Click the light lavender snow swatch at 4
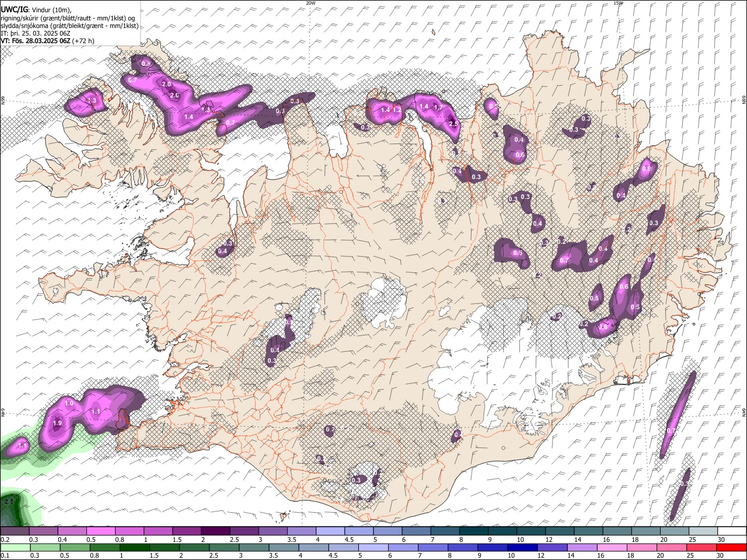The height and width of the screenshot is (560, 747). (329, 531)
